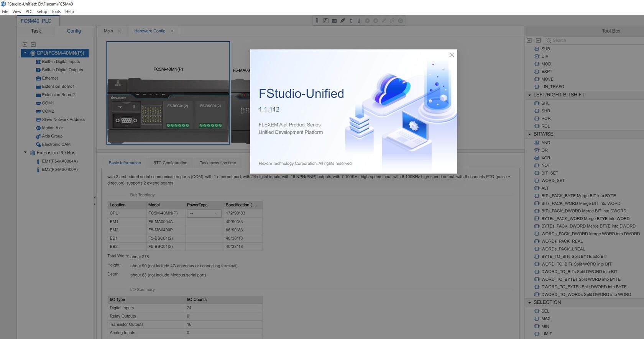Collapse the BITWISE category
Screen dimensions: 644x339
pos(530,134)
